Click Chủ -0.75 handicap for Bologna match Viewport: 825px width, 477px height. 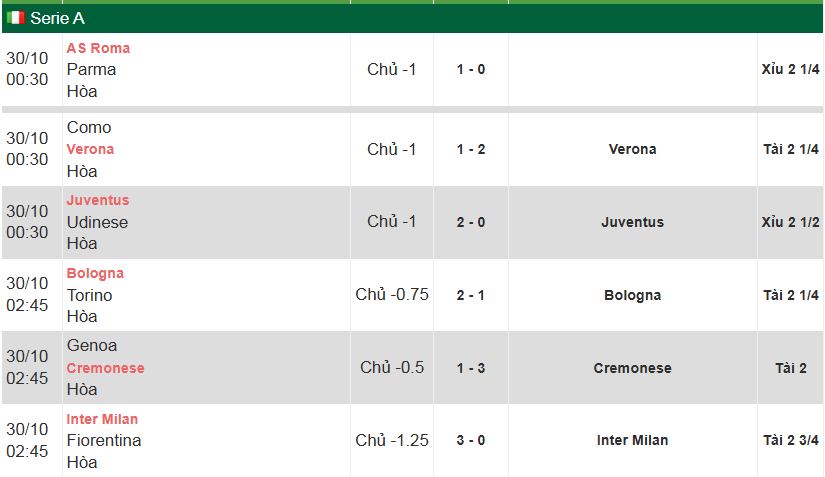click(x=392, y=294)
